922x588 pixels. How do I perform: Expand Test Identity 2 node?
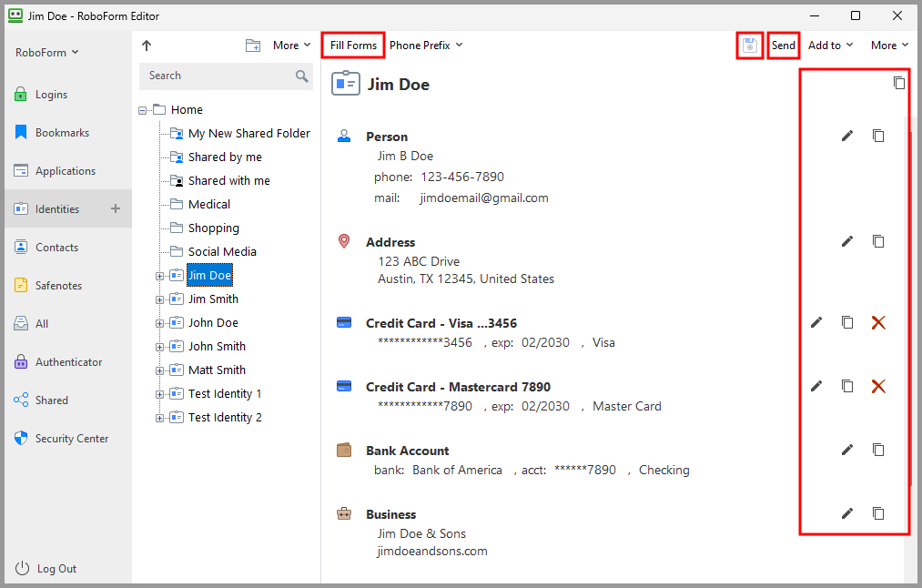coord(159,418)
